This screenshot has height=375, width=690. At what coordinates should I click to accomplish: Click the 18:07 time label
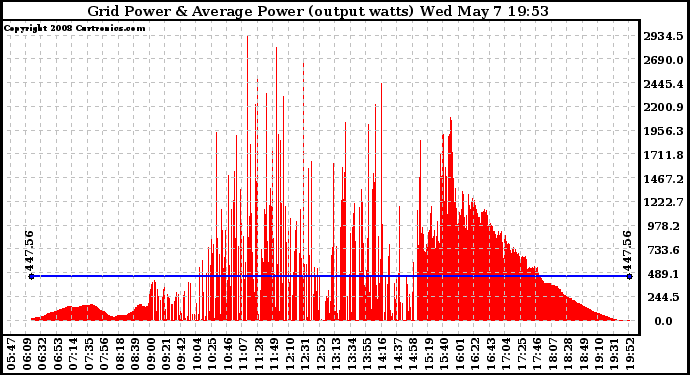pyautogui.click(x=552, y=354)
